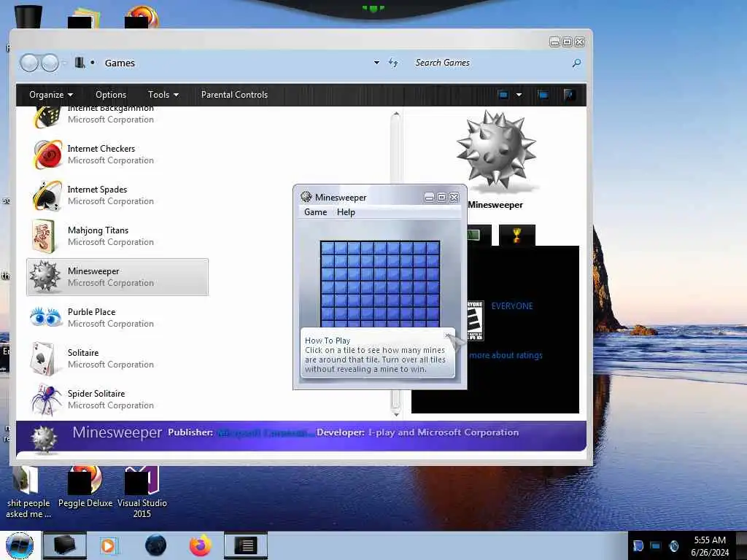
Task: Click the ESRB Everyone rating icon
Action: click(x=475, y=320)
